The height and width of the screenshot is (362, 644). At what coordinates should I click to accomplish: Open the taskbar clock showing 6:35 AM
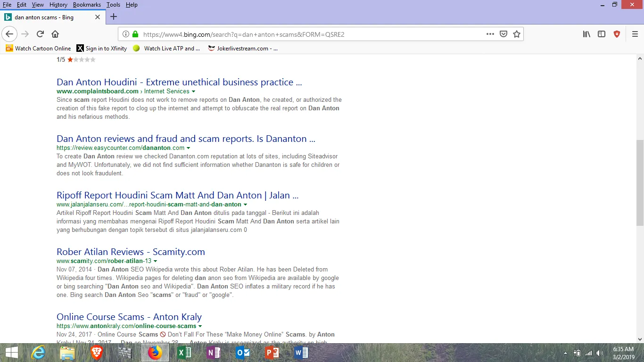[x=623, y=353]
